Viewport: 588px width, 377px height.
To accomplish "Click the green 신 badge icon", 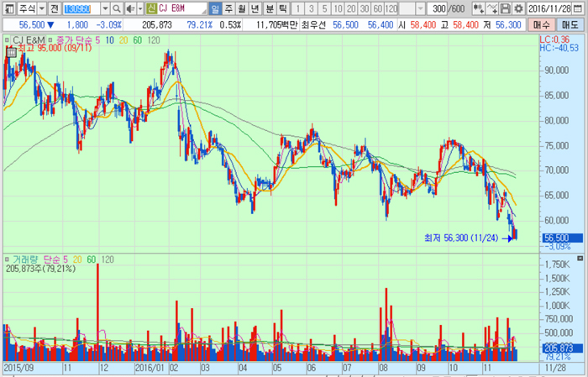I will coord(151,8).
